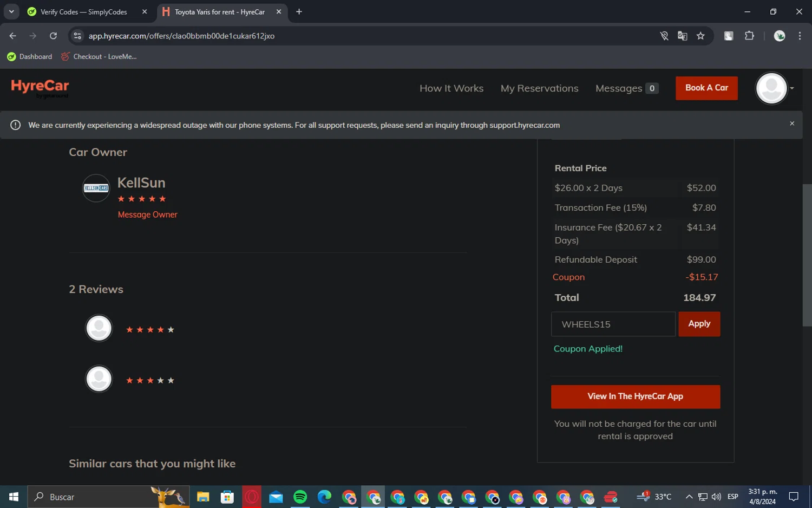Click the Book A Car button
This screenshot has height=508, width=812.
tap(706, 88)
